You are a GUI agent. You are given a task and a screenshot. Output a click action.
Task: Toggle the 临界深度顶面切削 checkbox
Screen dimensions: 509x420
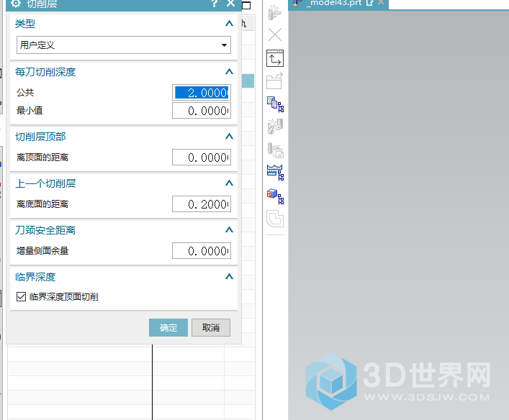click(x=21, y=296)
